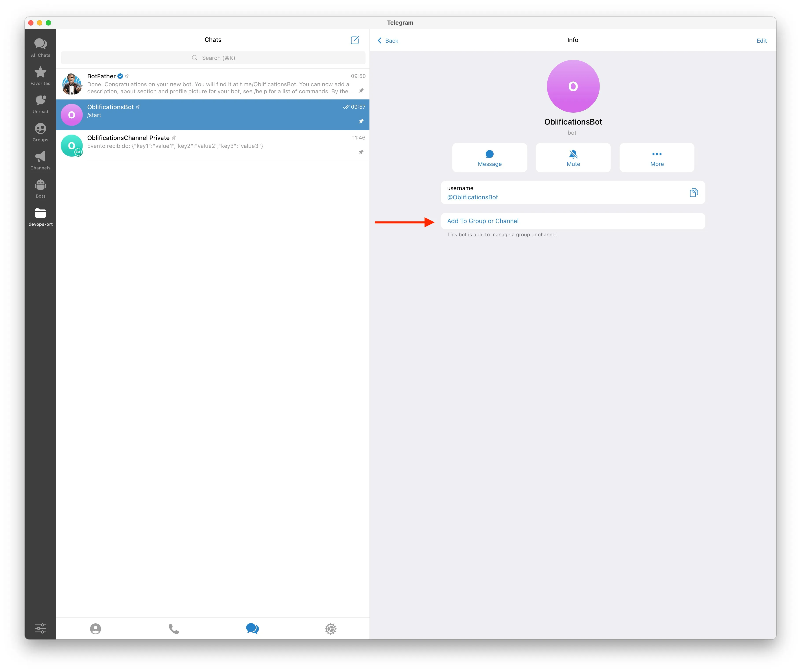The height and width of the screenshot is (672, 801).
Task: Open the BotFather chat
Action: pos(213,84)
